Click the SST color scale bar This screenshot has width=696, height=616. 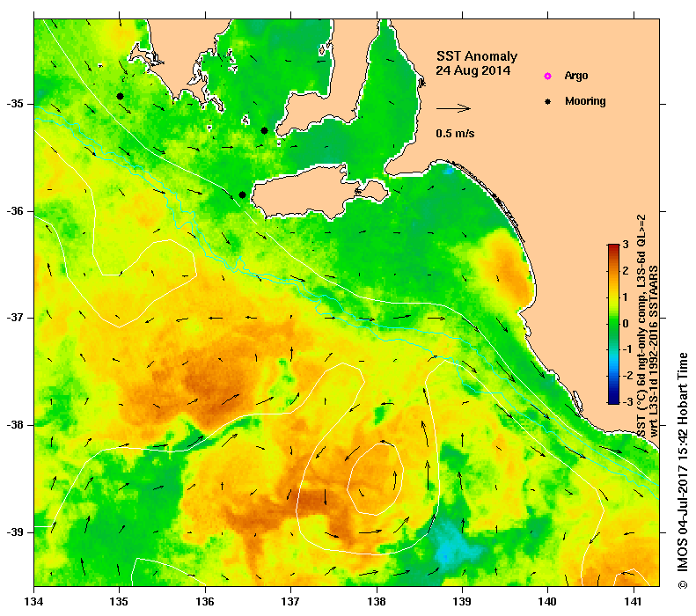pos(613,324)
